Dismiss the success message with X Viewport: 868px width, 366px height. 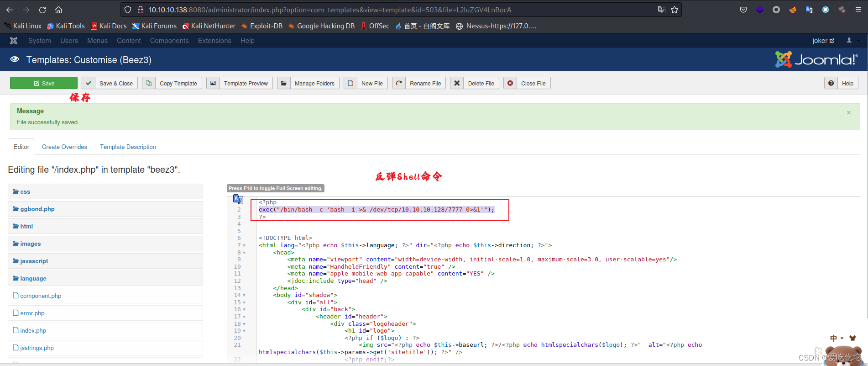[x=849, y=112]
